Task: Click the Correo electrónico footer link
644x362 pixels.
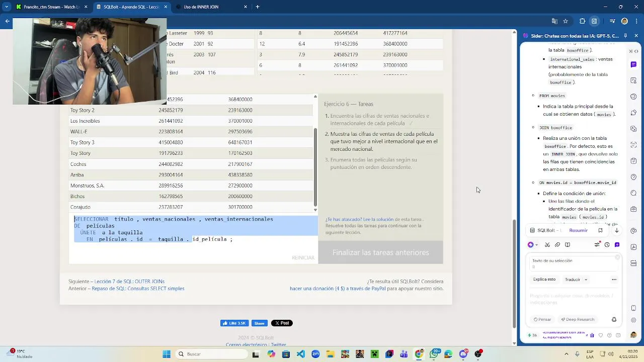Action: click(247, 345)
